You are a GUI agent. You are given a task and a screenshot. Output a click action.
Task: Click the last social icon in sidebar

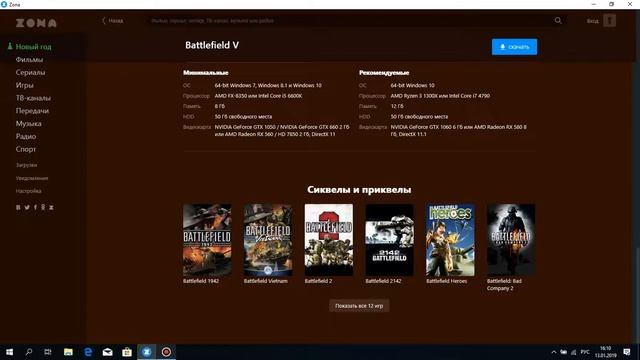tap(51, 207)
